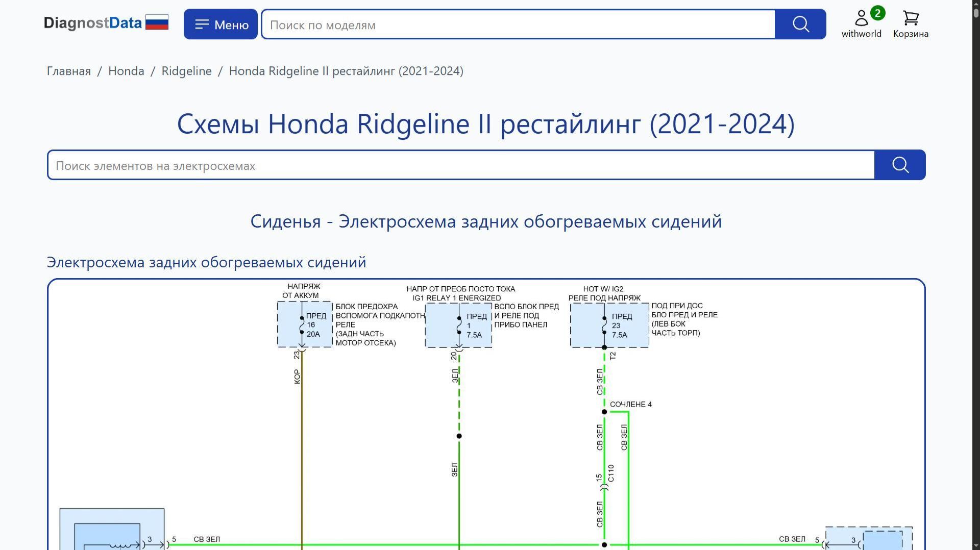The height and width of the screenshot is (550, 980).
Task: Open the Корзина shopping cart
Action: pos(911,24)
